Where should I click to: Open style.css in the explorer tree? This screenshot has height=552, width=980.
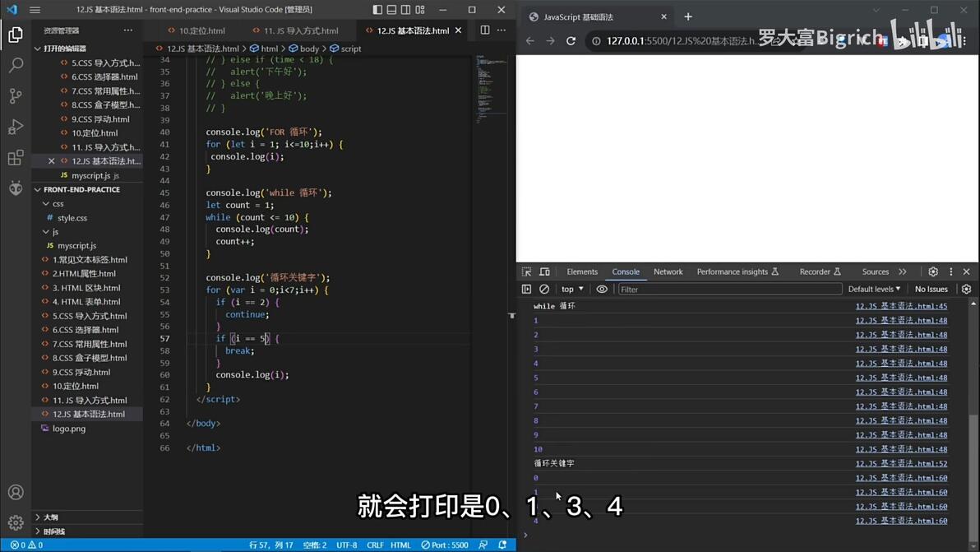tap(72, 217)
